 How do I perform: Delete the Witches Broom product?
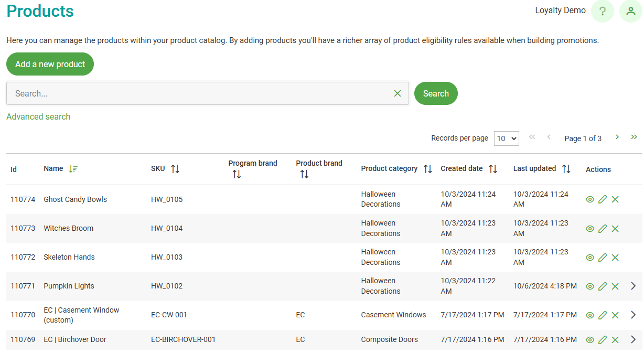coord(615,229)
